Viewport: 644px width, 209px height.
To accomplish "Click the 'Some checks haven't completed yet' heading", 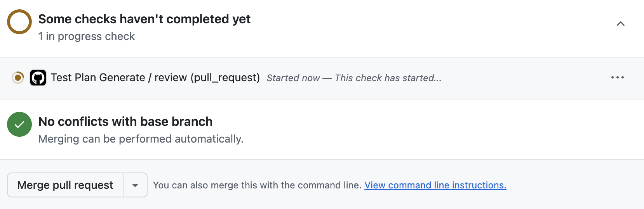I will tap(144, 19).
